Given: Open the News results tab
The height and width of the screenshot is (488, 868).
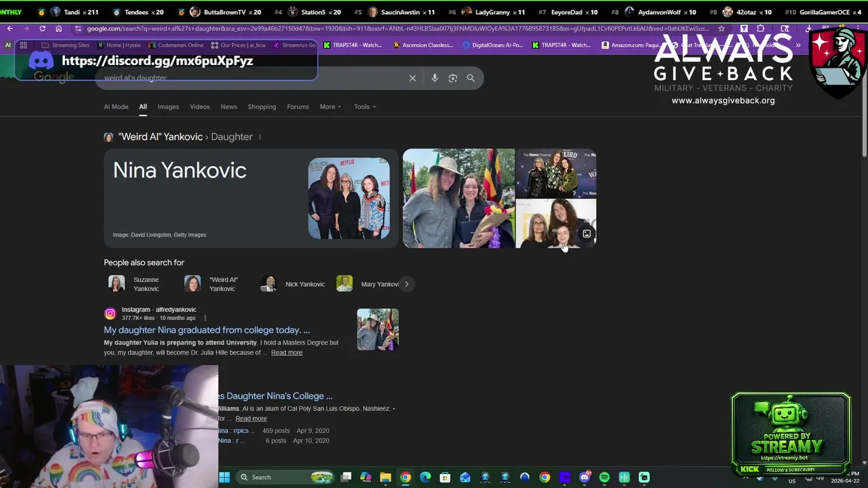Looking at the screenshot, I should coord(229,106).
